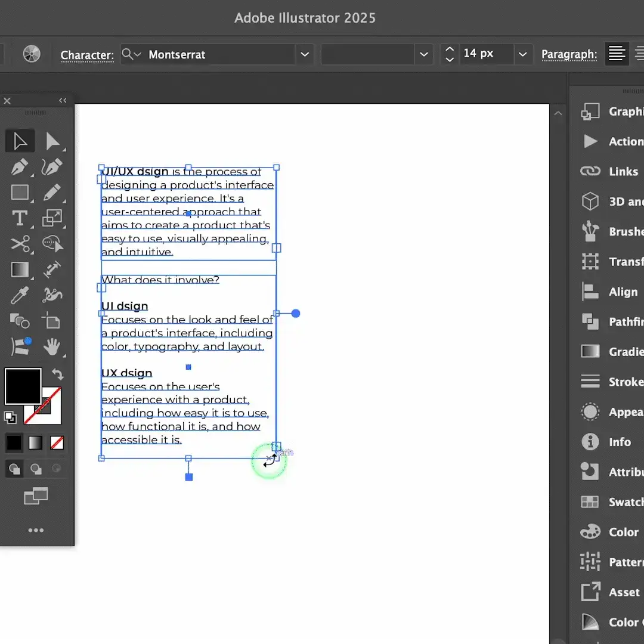Open the Brushes panel
The height and width of the screenshot is (644, 644).
pos(590,232)
